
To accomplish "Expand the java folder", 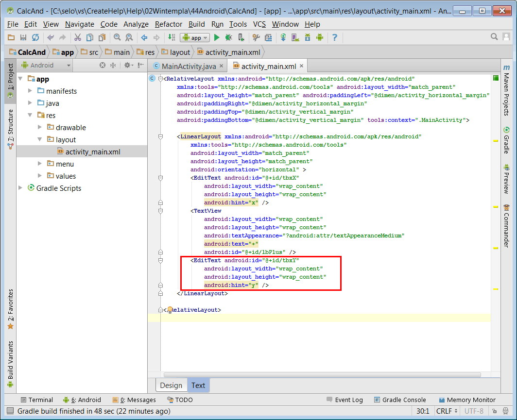I will (x=30, y=103).
